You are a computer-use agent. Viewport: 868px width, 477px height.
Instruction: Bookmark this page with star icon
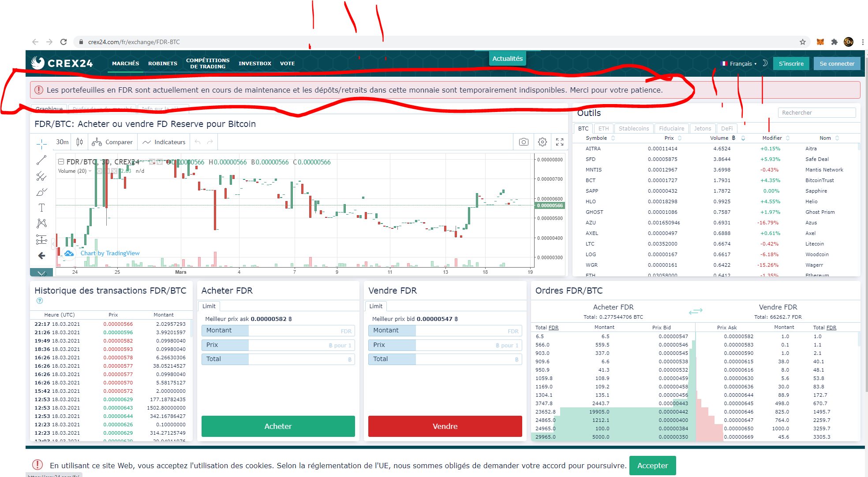tap(803, 42)
